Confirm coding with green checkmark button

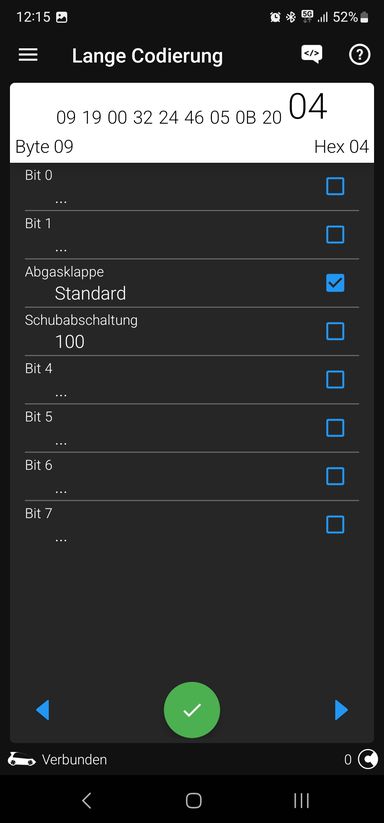[192, 710]
